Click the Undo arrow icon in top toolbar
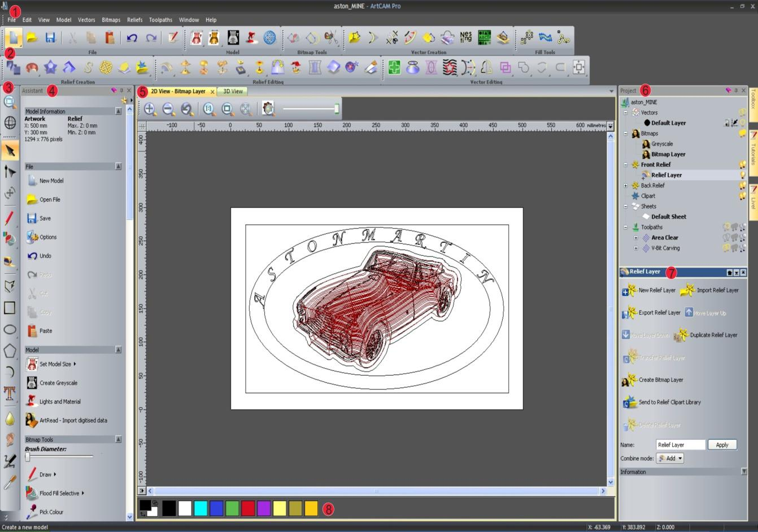This screenshot has width=758, height=532. coord(132,38)
